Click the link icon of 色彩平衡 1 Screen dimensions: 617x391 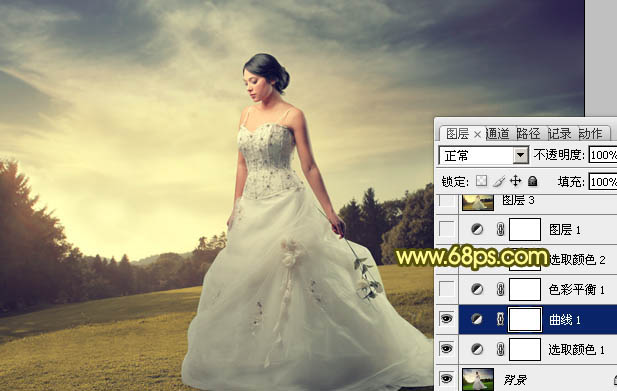click(500, 290)
